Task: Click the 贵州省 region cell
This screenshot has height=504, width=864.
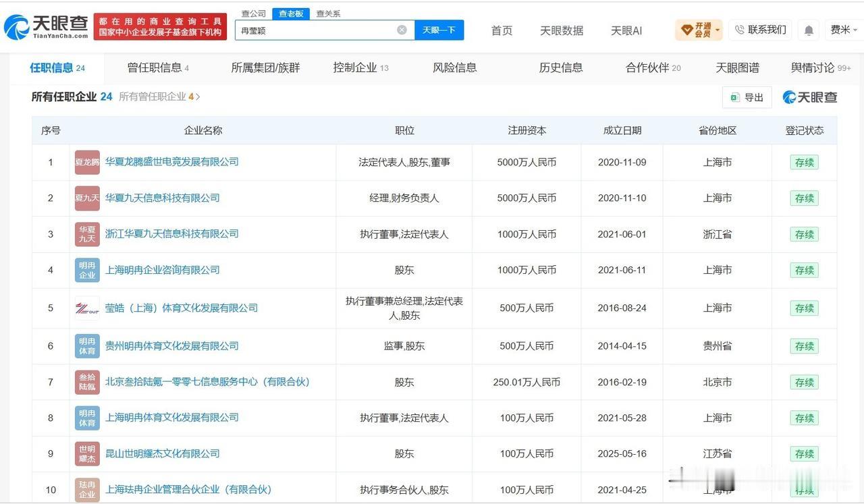Action: (x=718, y=346)
